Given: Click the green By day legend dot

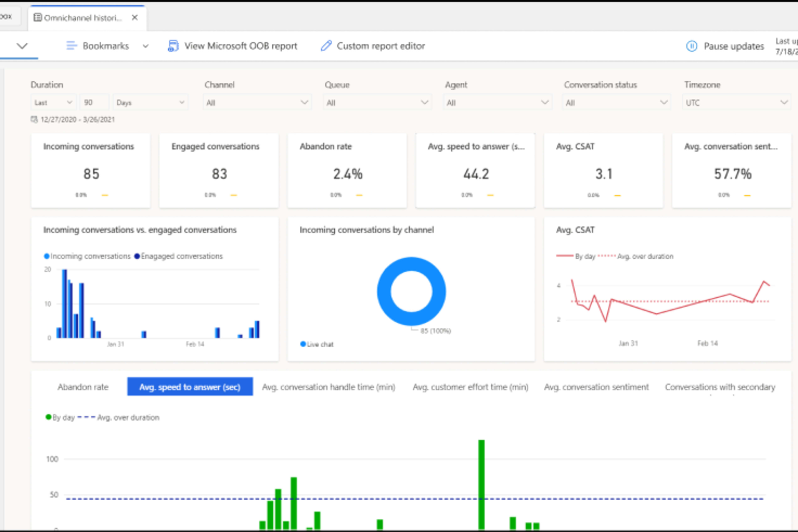Looking at the screenshot, I should (x=48, y=417).
